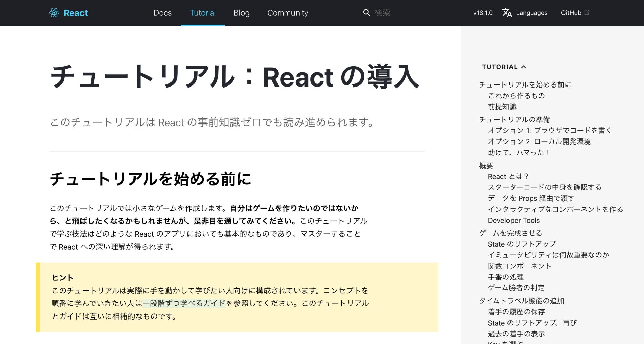Open ゲーム勝者の判定 sidebar link
This screenshot has height=344, width=644.
click(516, 288)
